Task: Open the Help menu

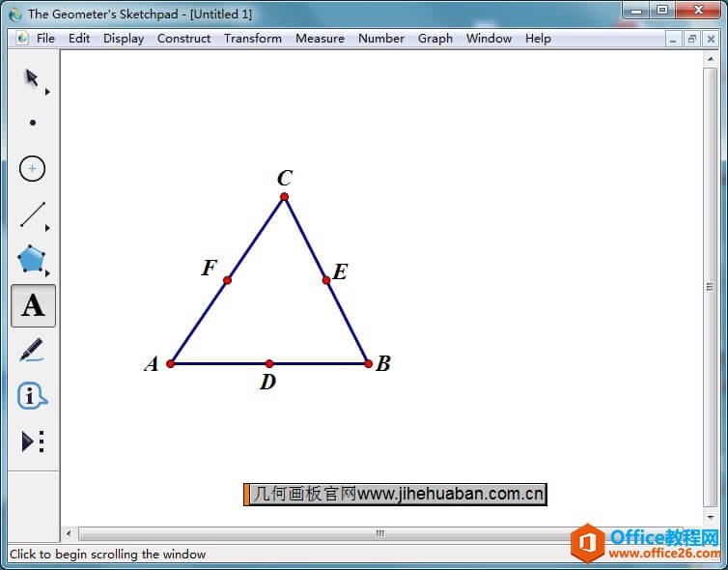Action: point(538,38)
